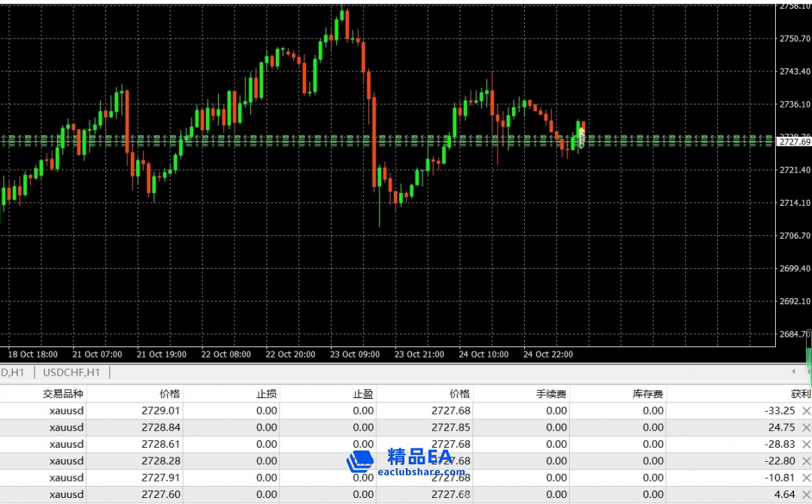812x504 pixels.
Task: Click the X for the -28.83 position
Action: (x=806, y=444)
